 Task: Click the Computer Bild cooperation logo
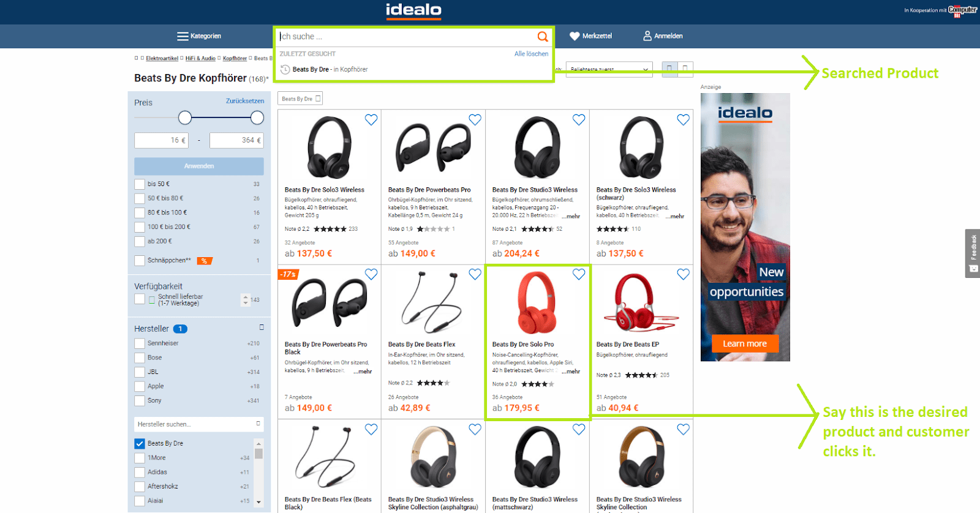(962, 10)
